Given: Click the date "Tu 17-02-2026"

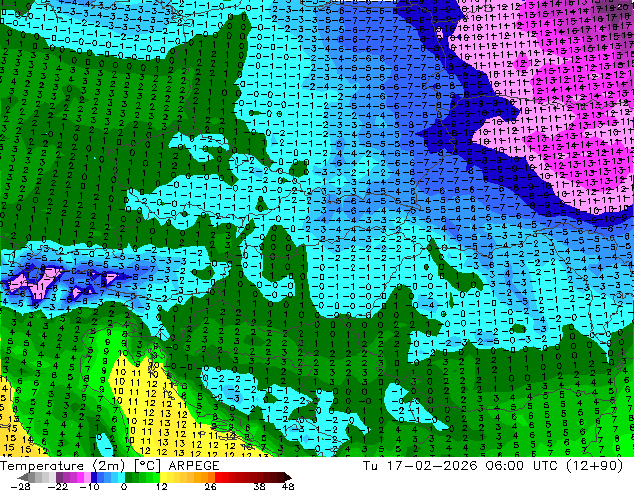Looking at the screenshot, I should 420,466.
